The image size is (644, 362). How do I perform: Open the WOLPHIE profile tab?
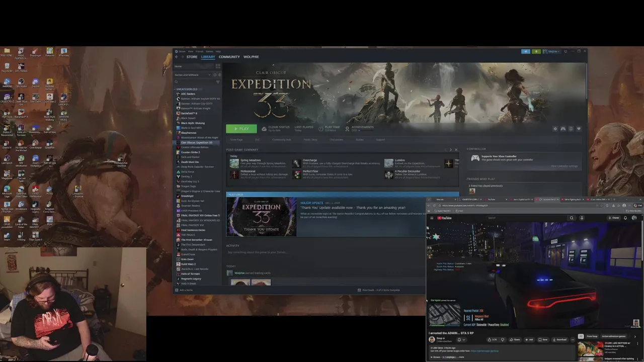(x=251, y=57)
